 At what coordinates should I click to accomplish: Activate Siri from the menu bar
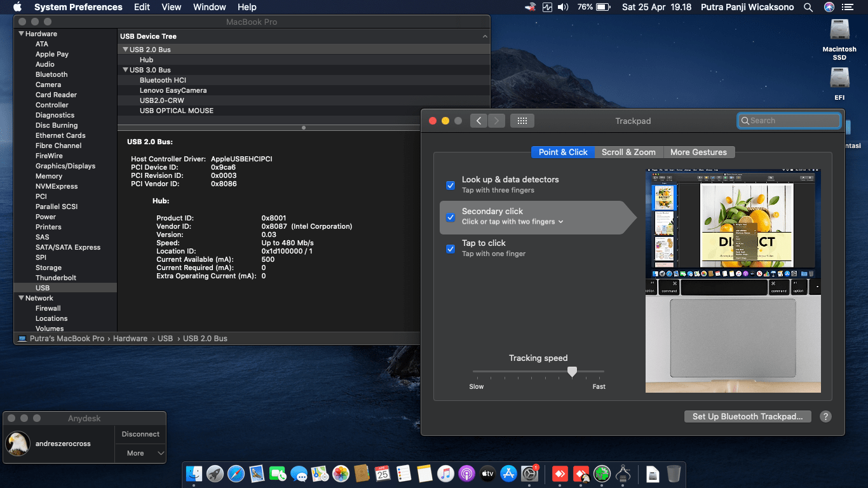(829, 7)
